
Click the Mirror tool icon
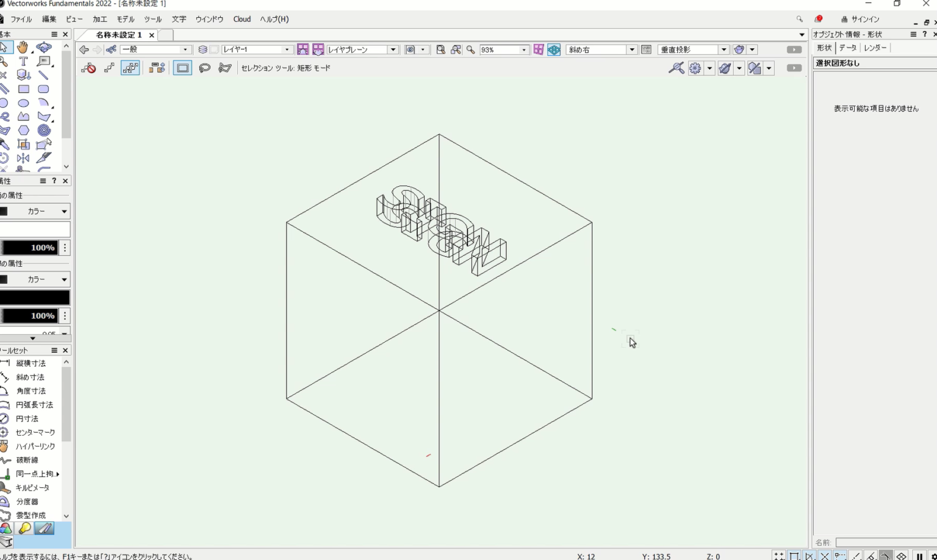23,158
